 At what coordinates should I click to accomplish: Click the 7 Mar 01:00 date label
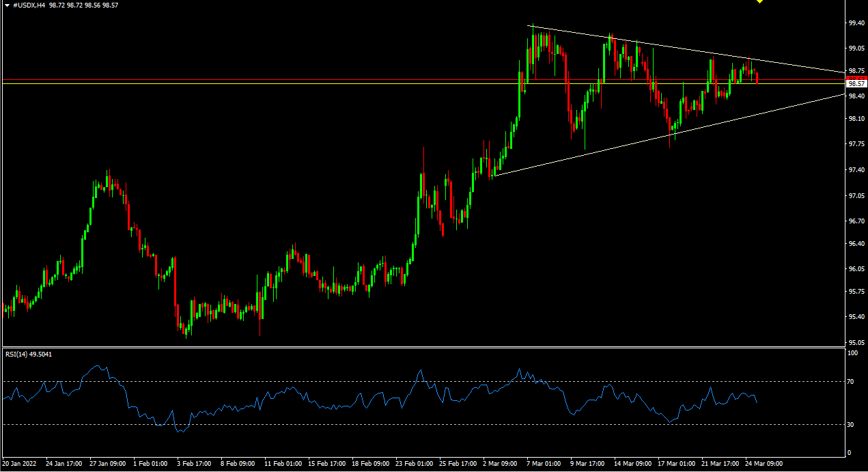(x=544, y=463)
